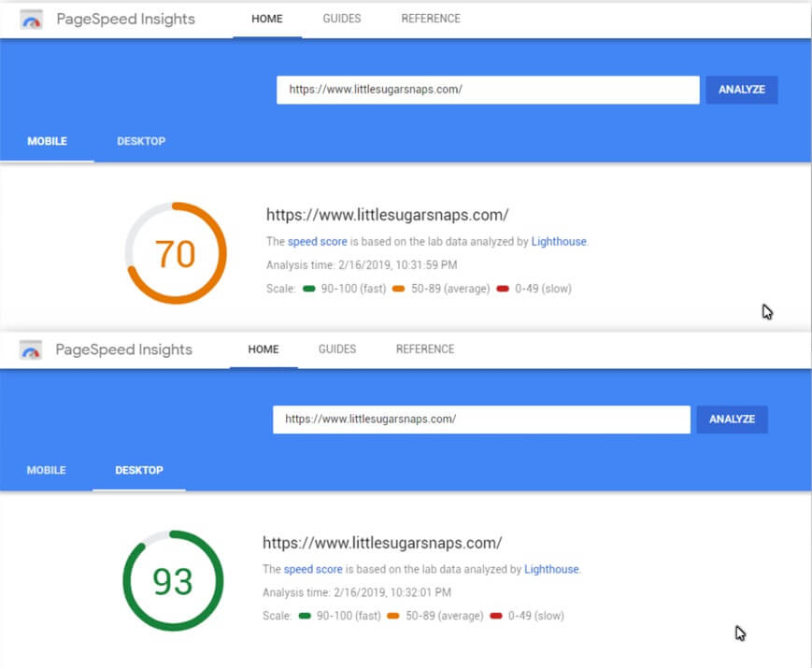
Task: Click the result URL heading beside the 70 score
Action: tap(388, 215)
